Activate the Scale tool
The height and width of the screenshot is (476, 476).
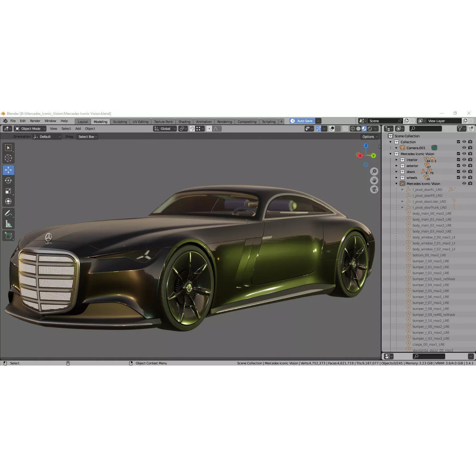[8, 191]
